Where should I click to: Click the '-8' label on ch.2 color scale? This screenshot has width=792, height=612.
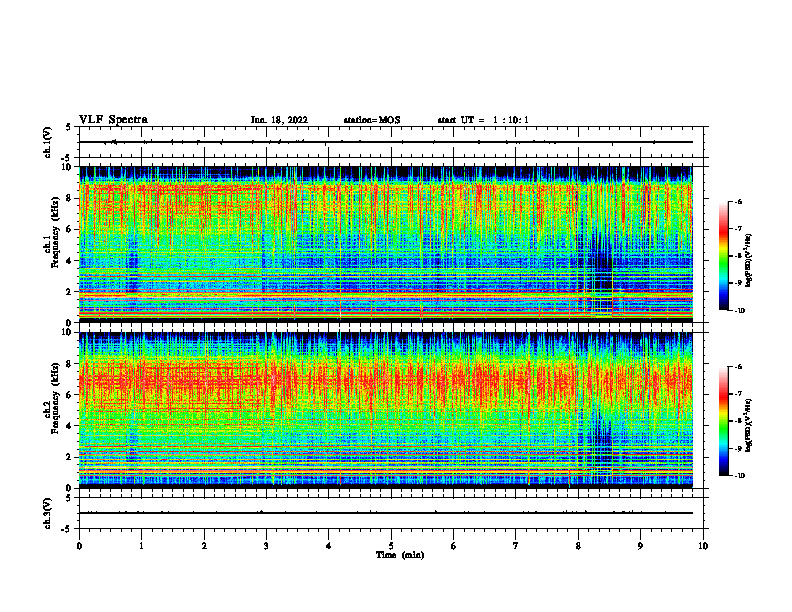pyautogui.click(x=738, y=421)
